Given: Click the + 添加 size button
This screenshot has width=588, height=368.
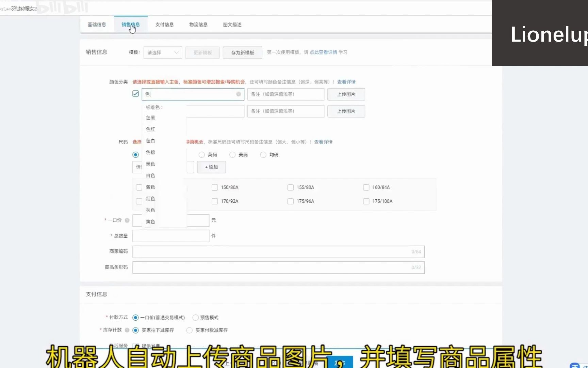Looking at the screenshot, I should [211, 167].
